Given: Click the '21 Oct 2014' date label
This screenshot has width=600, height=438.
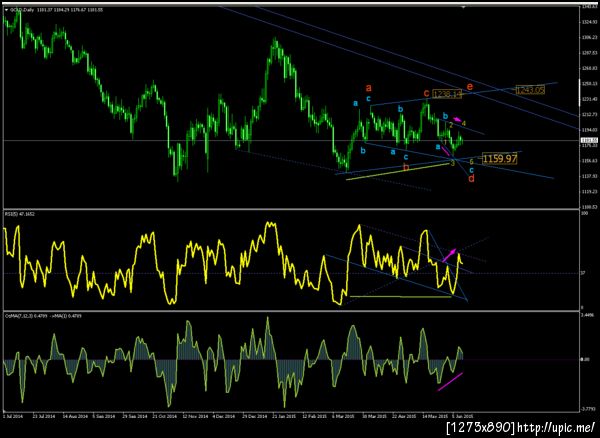Looking at the screenshot, I should pyautogui.click(x=164, y=415).
